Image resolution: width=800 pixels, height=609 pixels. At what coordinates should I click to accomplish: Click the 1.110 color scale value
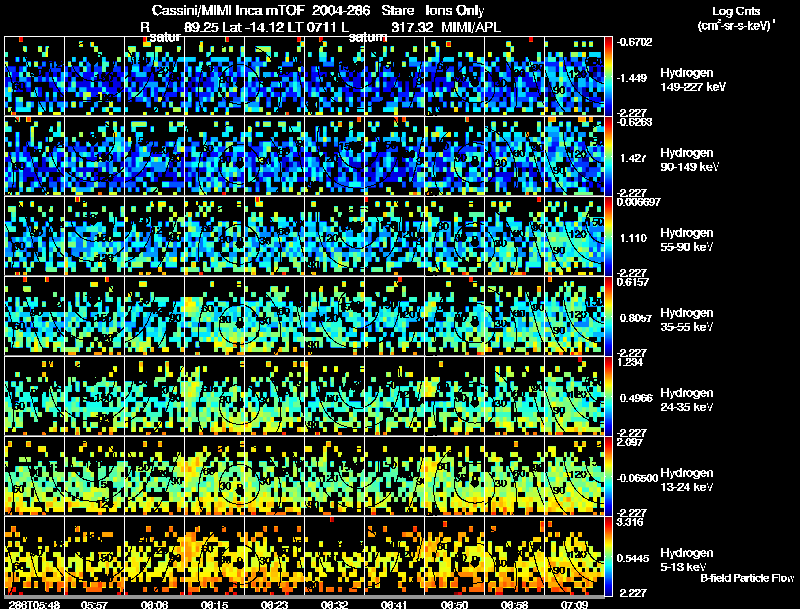point(633,238)
